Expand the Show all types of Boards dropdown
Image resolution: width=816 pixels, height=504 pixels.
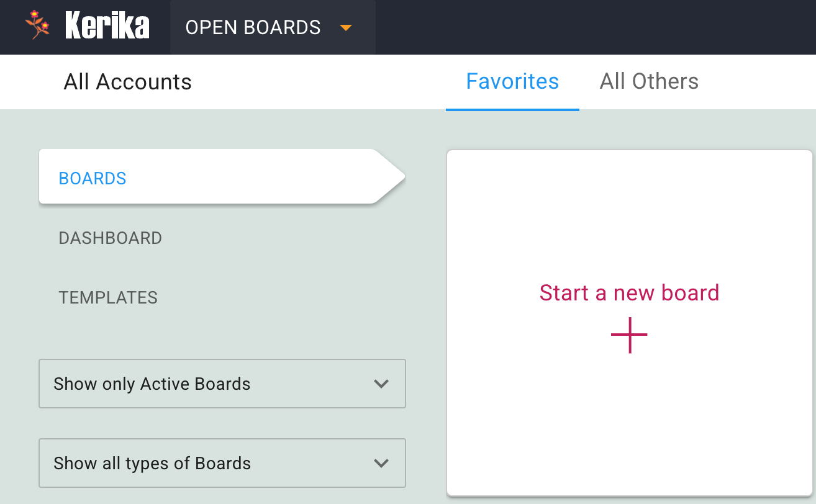click(x=222, y=463)
